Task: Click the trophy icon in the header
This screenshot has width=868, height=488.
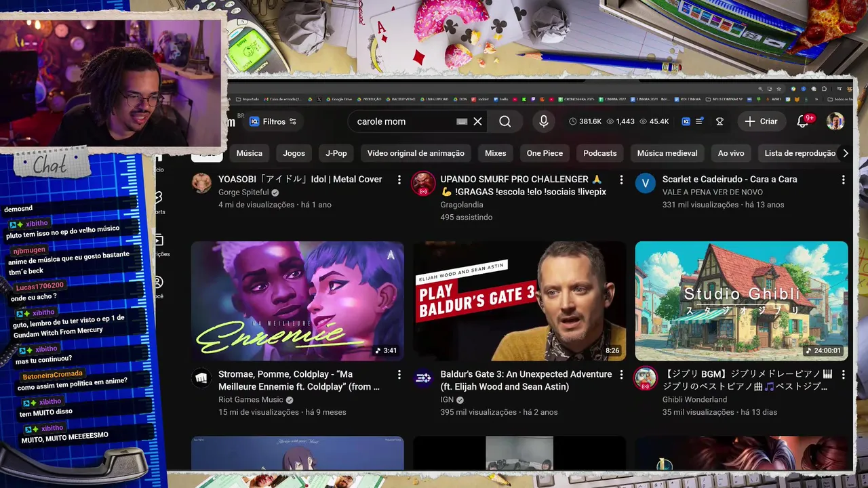Action: tap(719, 121)
